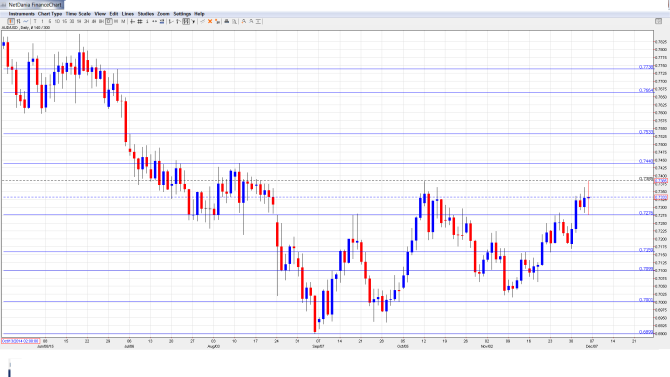Open the Chart Type menu
Screen dimensions: 670x377
[x=50, y=14]
